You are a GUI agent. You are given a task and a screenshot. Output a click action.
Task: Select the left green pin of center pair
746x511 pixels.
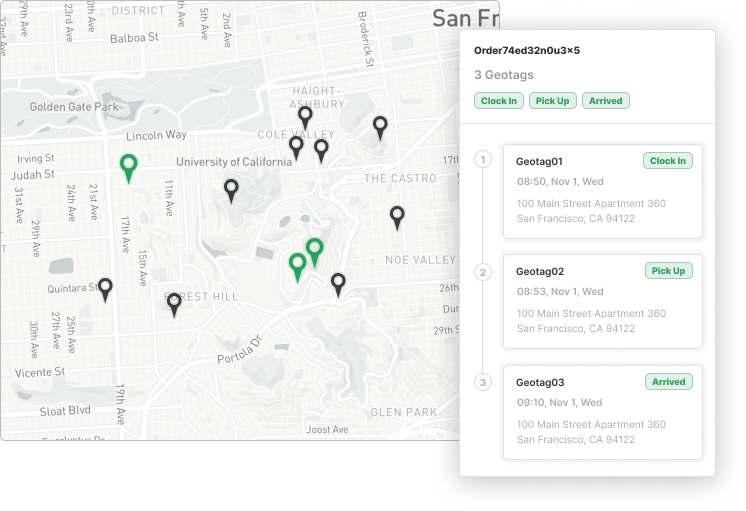point(297,265)
